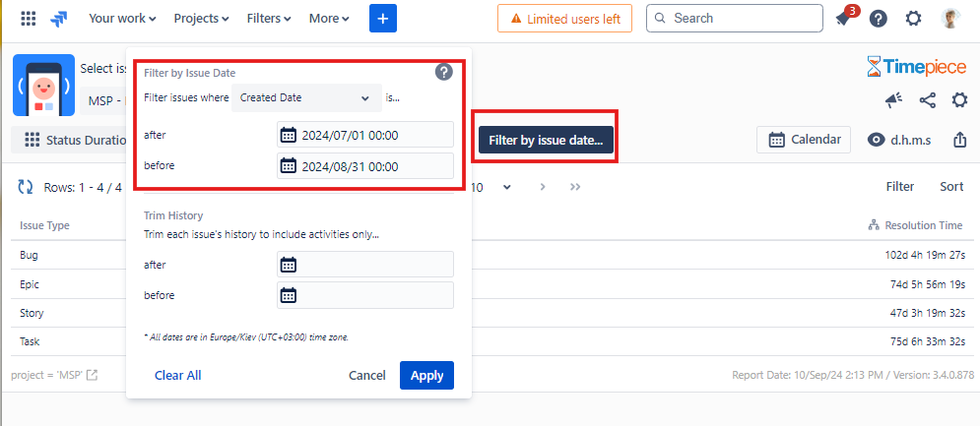Click the Trim History before date field
The height and width of the screenshot is (426, 980).
[x=365, y=295]
